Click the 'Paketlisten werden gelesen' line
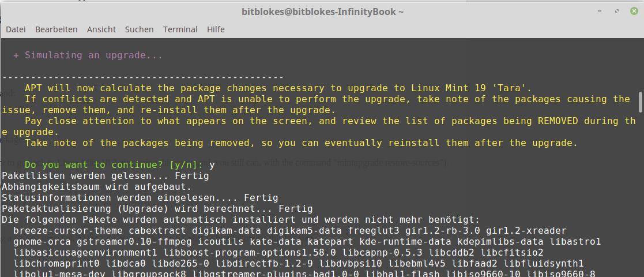 (106, 176)
